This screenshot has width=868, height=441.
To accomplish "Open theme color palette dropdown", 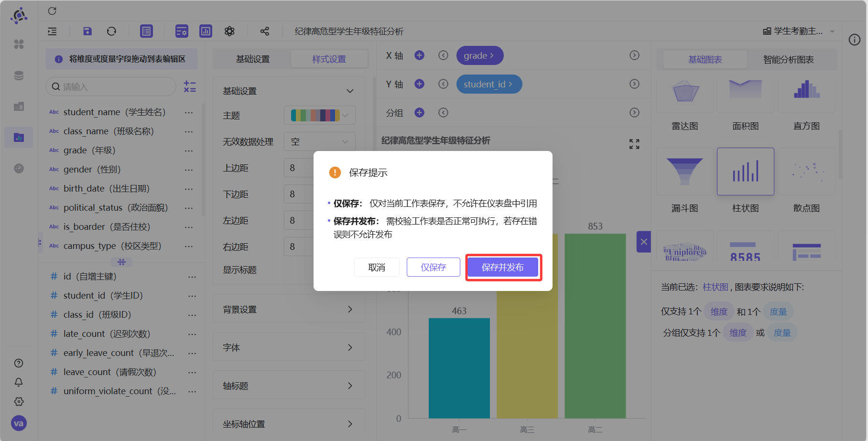I will pyautogui.click(x=320, y=115).
